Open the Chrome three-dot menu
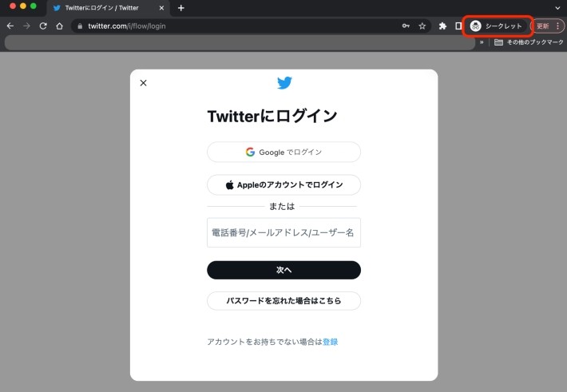Viewport: 567px width, 392px height. (x=558, y=26)
